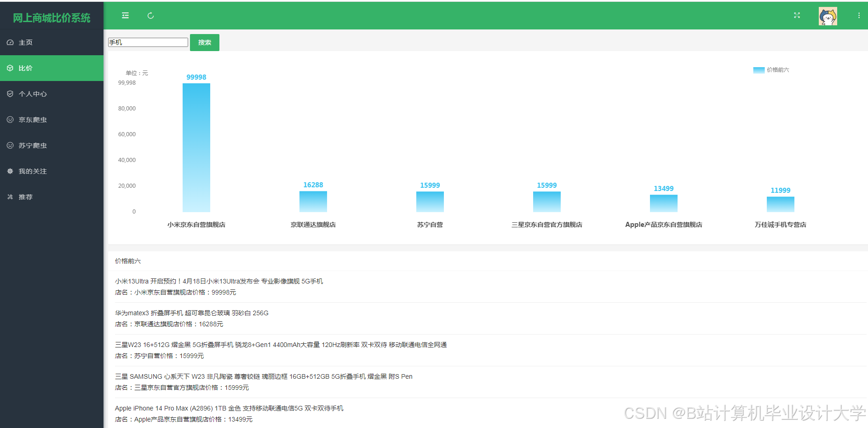Click the refresh icon in top bar

coord(150,16)
